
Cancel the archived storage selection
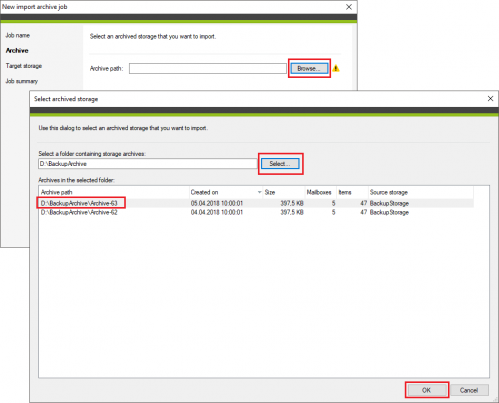tap(469, 390)
